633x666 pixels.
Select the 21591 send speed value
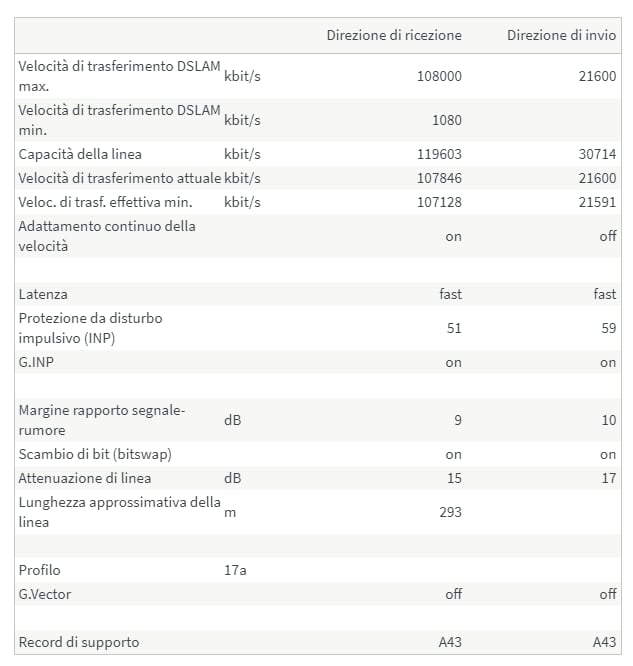pos(598,202)
